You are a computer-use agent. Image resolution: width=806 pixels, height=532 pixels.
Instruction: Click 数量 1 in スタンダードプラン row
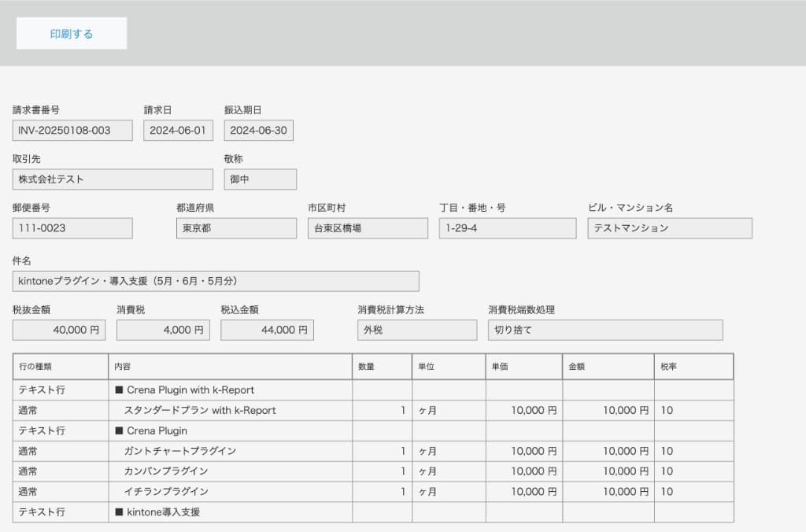click(x=382, y=410)
